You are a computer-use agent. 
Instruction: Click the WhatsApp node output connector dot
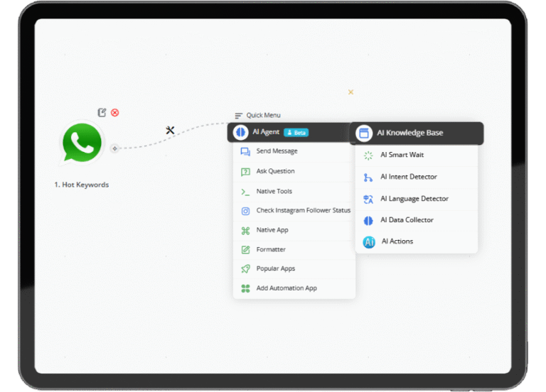114,148
